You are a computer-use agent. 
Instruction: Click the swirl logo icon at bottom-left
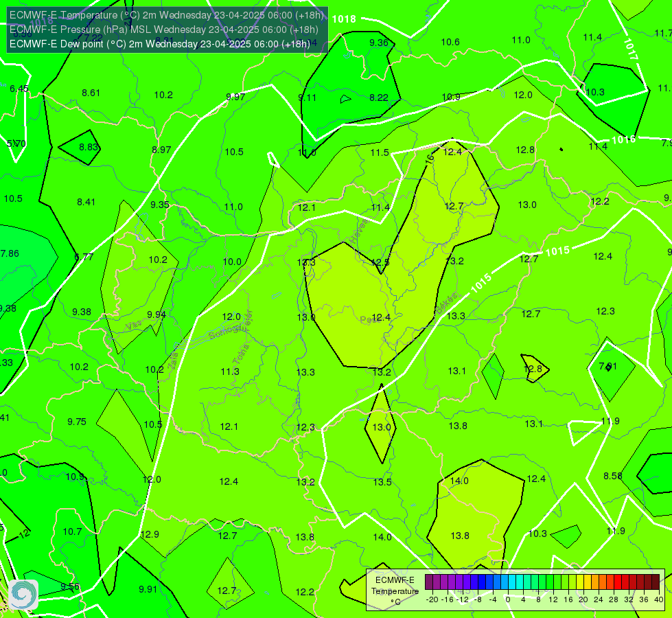coord(23,595)
